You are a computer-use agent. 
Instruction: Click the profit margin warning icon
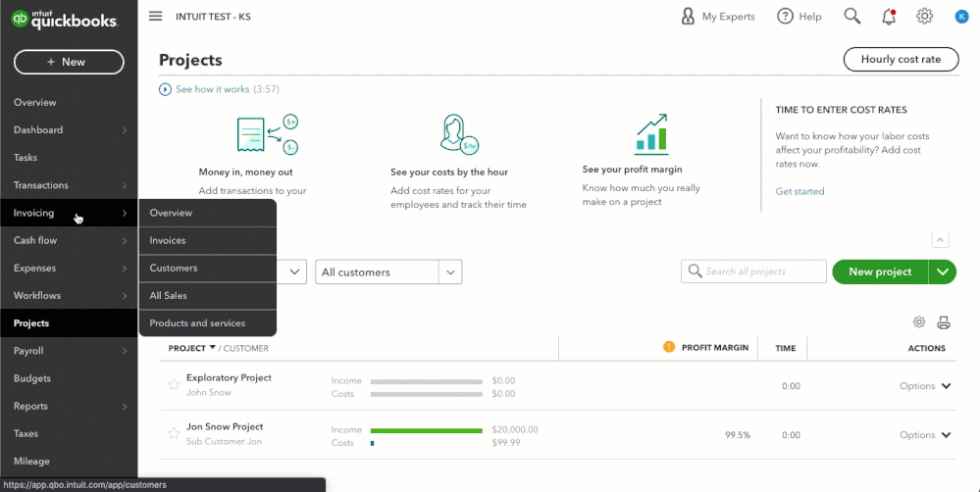coord(669,347)
